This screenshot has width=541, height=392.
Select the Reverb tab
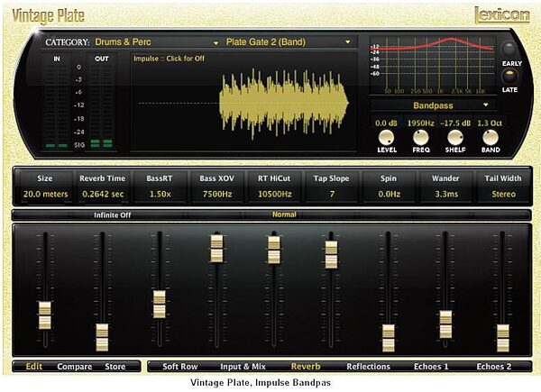(306, 367)
